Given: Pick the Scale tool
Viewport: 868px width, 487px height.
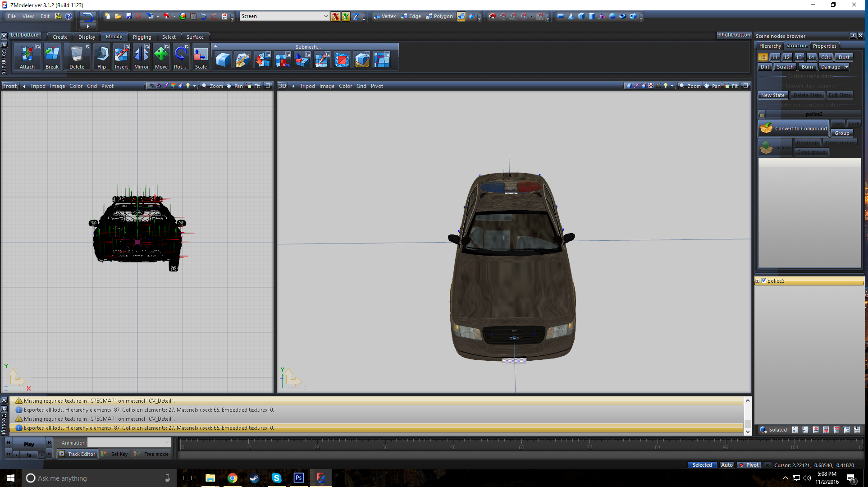Looking at the screenshot, I should [201, 55].
